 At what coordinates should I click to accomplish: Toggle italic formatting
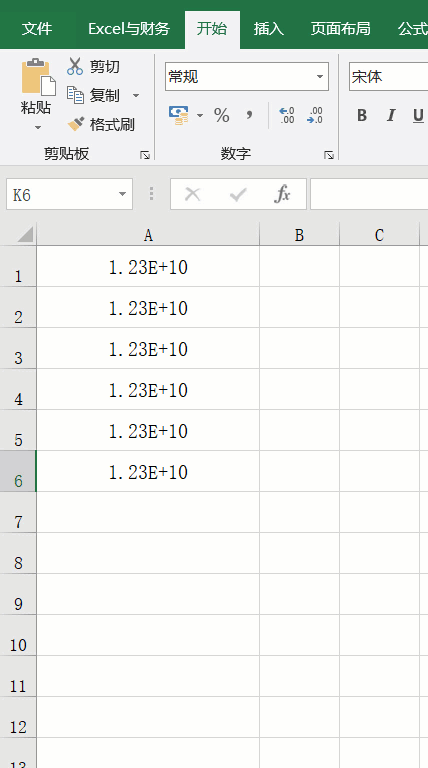(x=391, y=116)
